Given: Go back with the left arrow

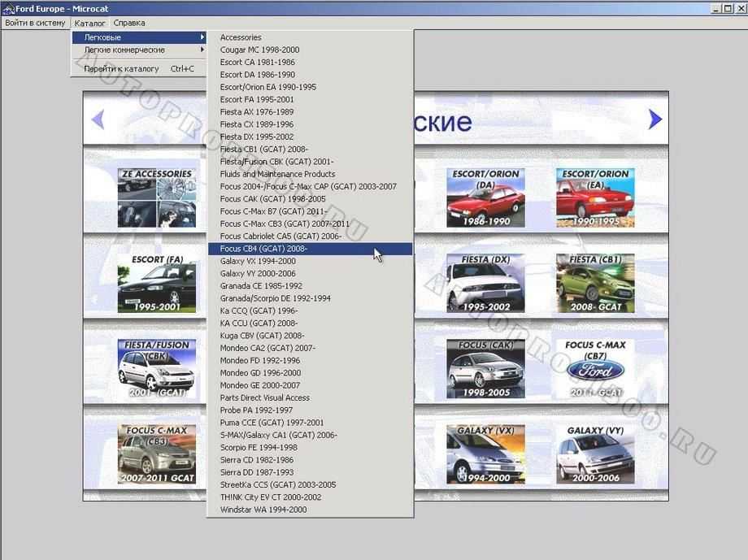Looking at the screenshot, I should coord(98,119).
